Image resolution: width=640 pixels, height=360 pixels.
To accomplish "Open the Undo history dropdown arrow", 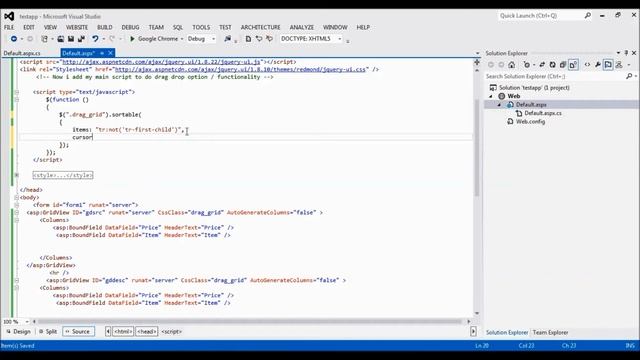I will click(104, 39).
